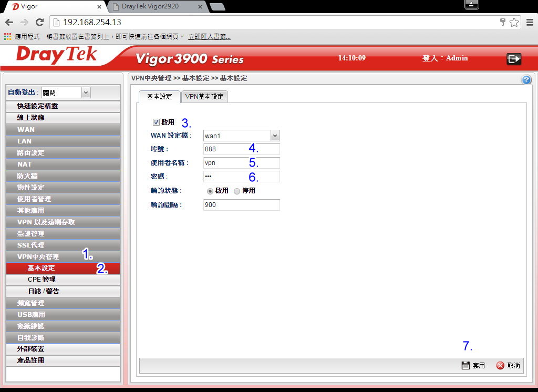Click the 應用程式 apps shortcut label
Screen dimensions: 538x392
27,37
